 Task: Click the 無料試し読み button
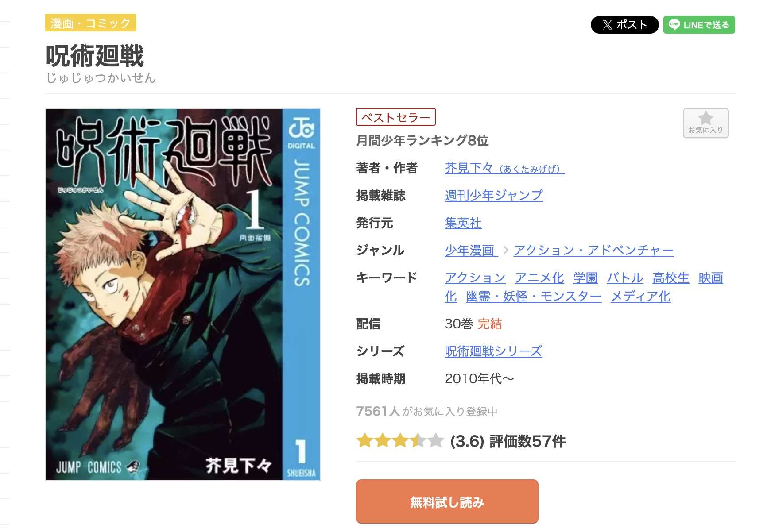447,501
